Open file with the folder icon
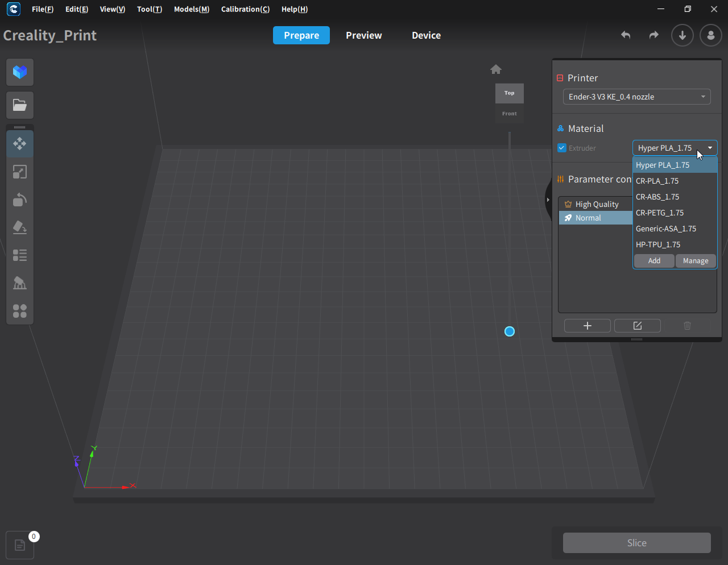 [20, 105]
